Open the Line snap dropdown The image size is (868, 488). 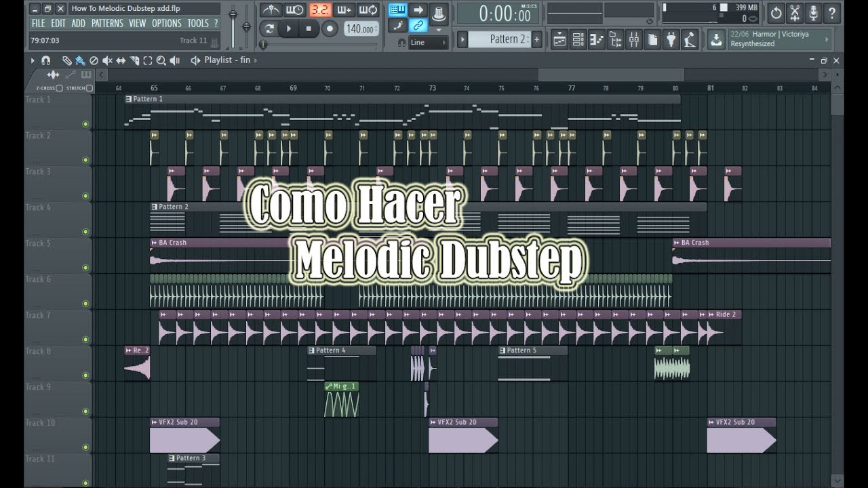429,42
